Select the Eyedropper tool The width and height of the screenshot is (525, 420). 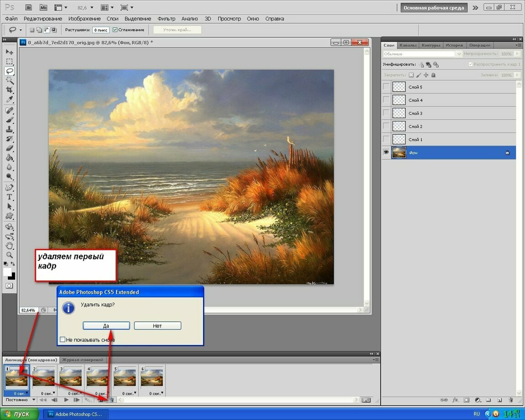[x=10, y=99]
